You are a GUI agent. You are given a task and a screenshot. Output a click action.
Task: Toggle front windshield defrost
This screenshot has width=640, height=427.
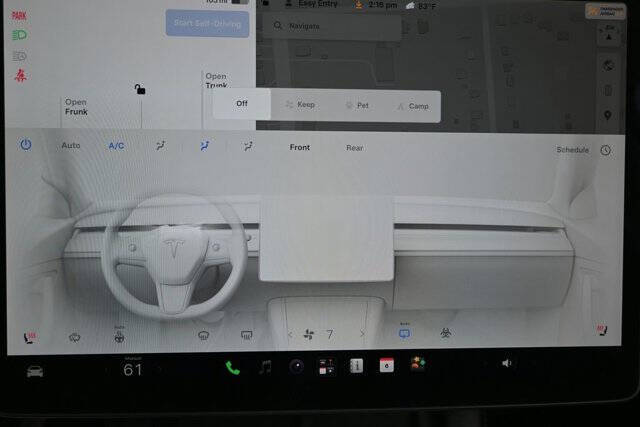[203, 336]
